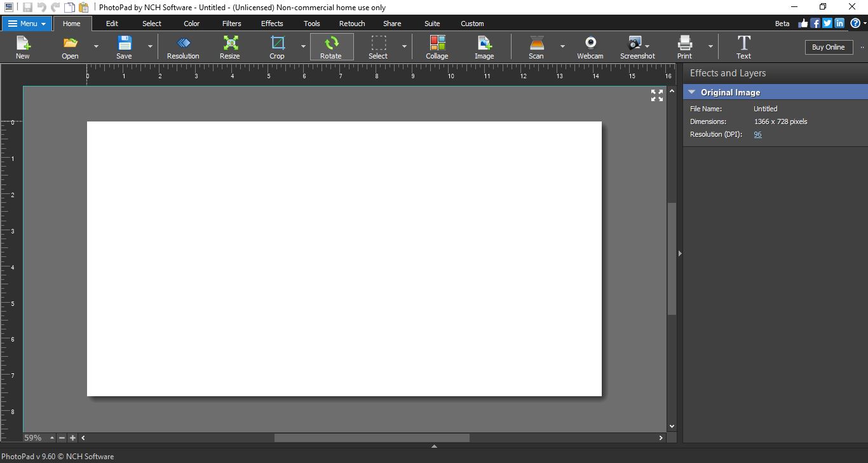Expand the Select tool dropdown arrow
The image size is (868, 463).
tap(404, 46)
